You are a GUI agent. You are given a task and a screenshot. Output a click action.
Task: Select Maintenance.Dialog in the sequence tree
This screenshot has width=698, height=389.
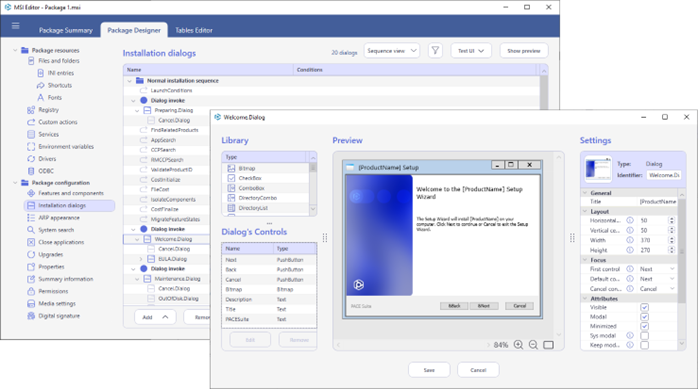click(177, 279)
